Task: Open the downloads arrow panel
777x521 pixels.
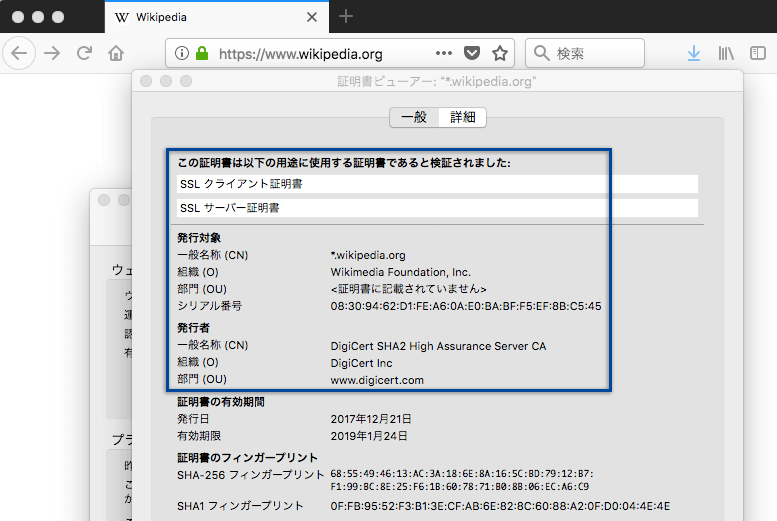Action: coord(694,53)
